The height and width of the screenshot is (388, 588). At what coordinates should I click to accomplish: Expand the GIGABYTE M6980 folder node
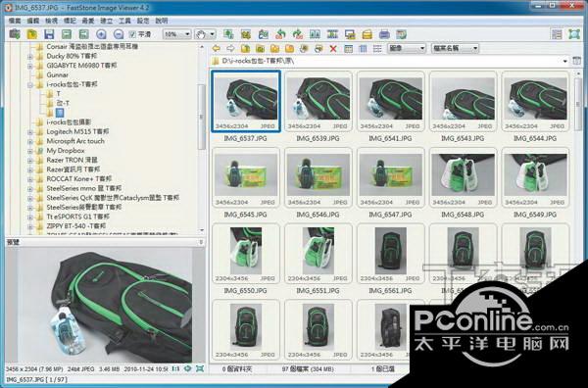coord(30,66)
